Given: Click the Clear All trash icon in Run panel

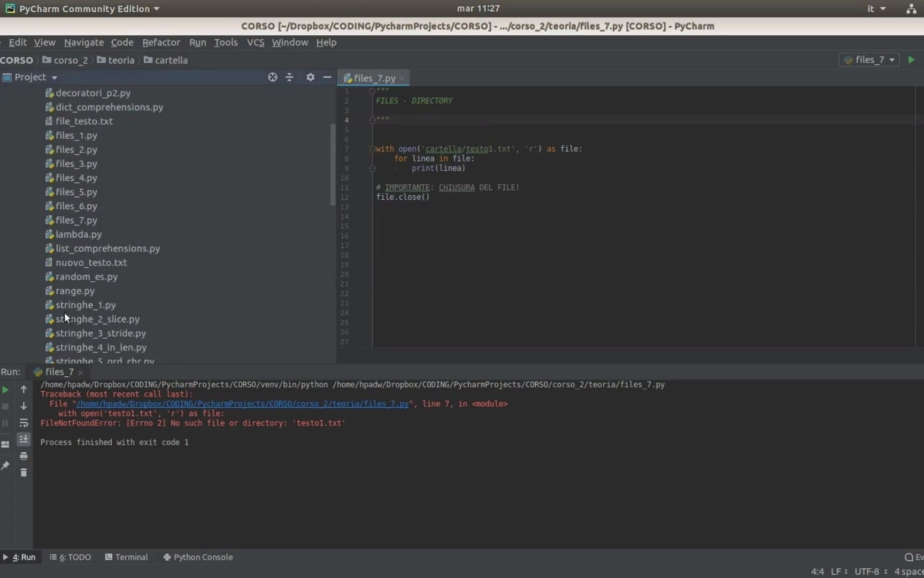Looking at the screenshot, I should pos(24,473).
